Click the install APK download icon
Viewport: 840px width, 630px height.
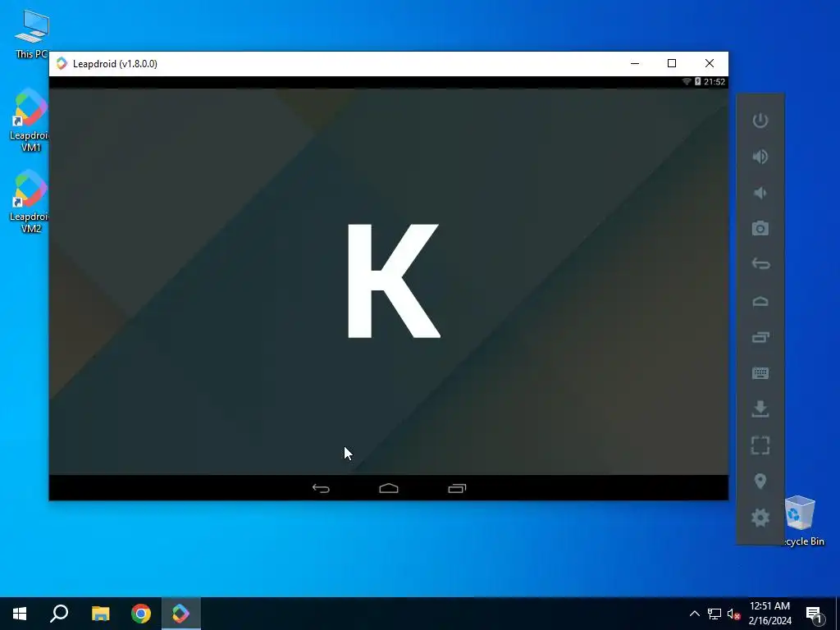point(760,409)
